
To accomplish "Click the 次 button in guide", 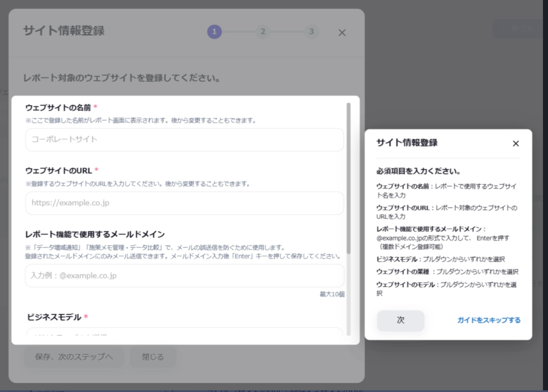I will pos(400,320).
